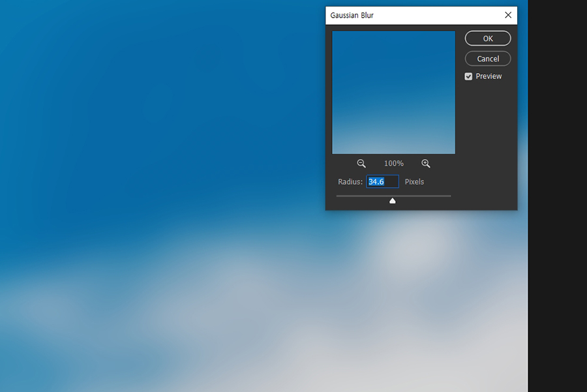This screenshot has height=392, width=587.
Task: Click the 100% zoom level text
Action: click(393, 163)
